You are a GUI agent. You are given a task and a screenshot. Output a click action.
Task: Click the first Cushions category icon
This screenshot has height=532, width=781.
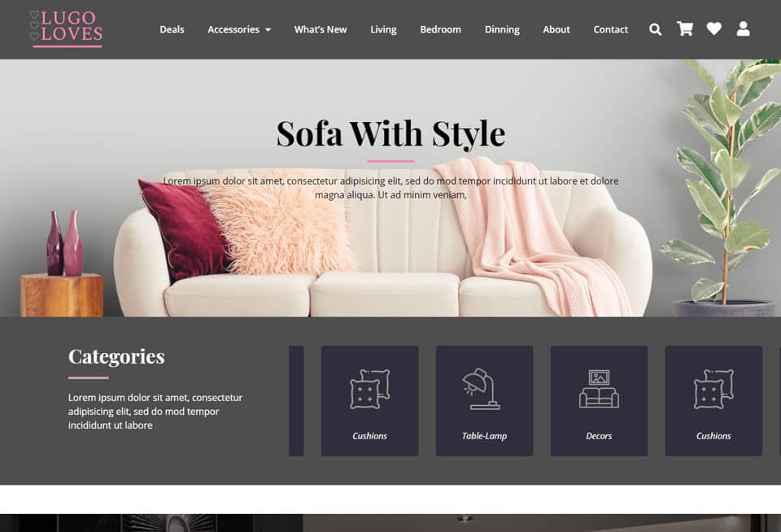pos(369,389)
